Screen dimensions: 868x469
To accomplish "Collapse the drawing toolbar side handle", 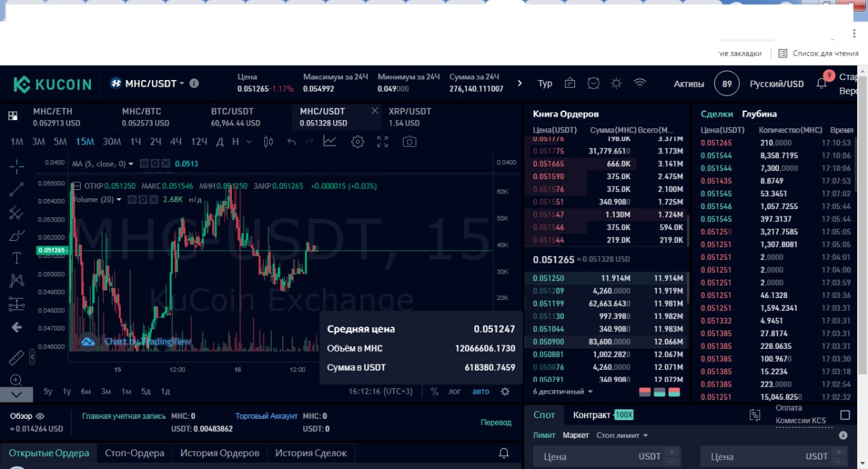I will (31, 357).
